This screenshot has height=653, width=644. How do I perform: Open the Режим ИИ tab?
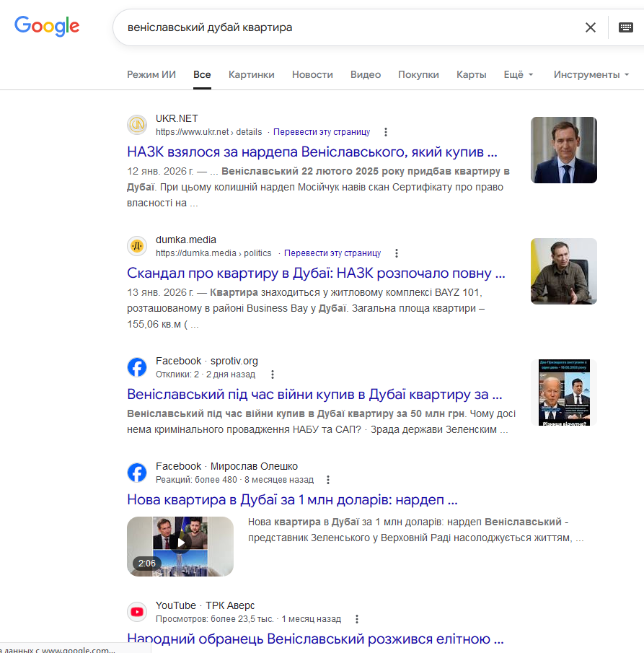pyautogui.click(x=151, y=74)
